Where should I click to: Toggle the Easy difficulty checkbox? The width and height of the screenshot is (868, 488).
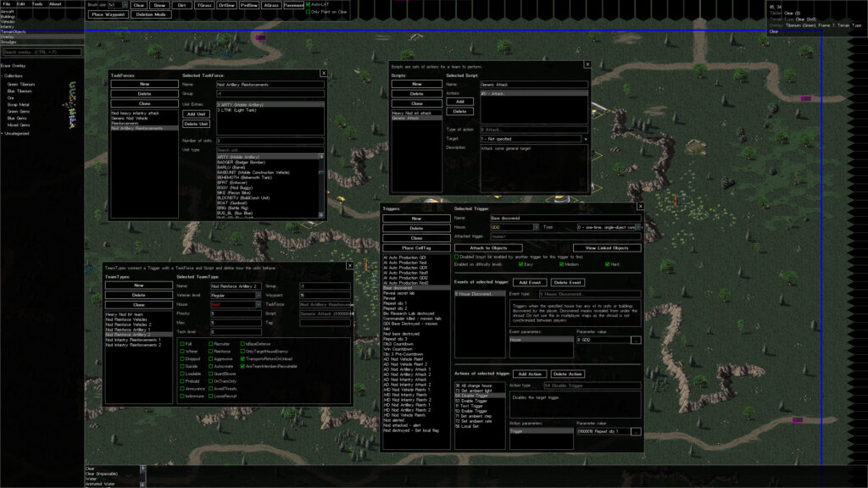tap(520, 264)
